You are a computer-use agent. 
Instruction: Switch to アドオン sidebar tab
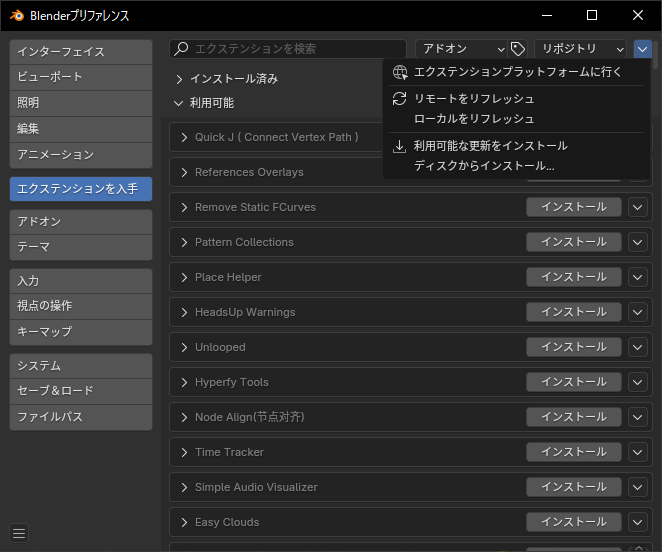(81, 222)
